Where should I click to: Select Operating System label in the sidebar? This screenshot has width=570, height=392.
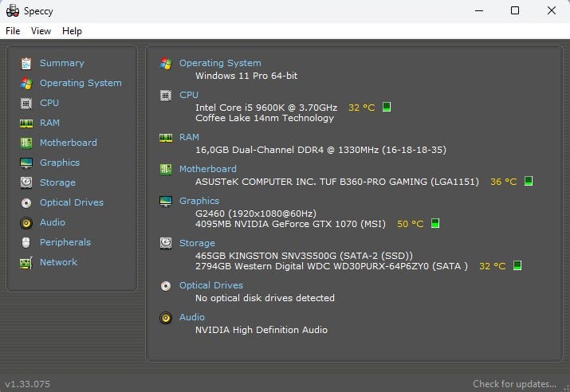81,83
